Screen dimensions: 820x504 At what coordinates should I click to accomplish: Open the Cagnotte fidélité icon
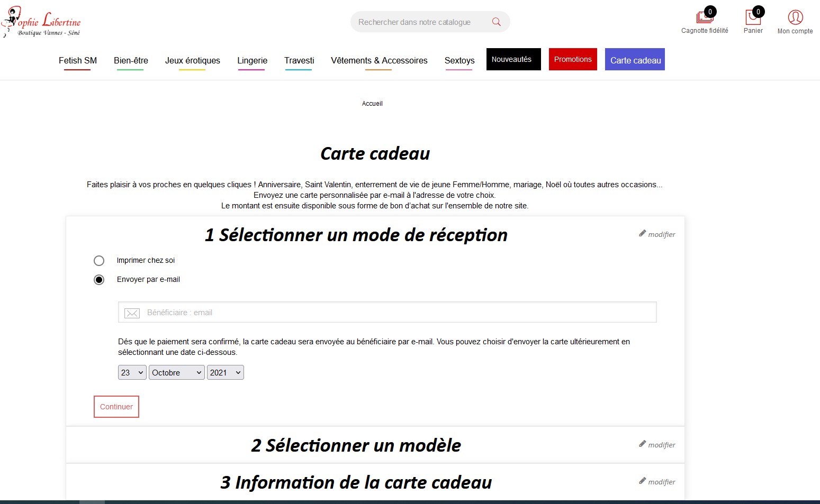click(x=704, y=17)
